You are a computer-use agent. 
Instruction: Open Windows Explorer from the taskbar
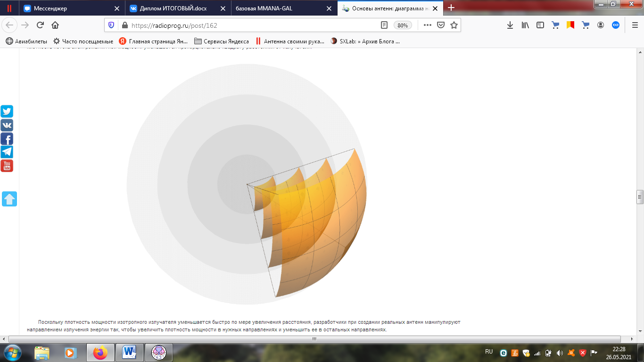coord(42,353)
